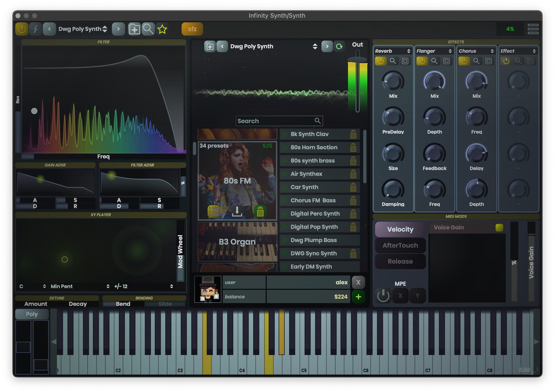Open the preset search magnifier in the top toolbar
The height and width of the screenshot is (392, 555).
(148, 29)
